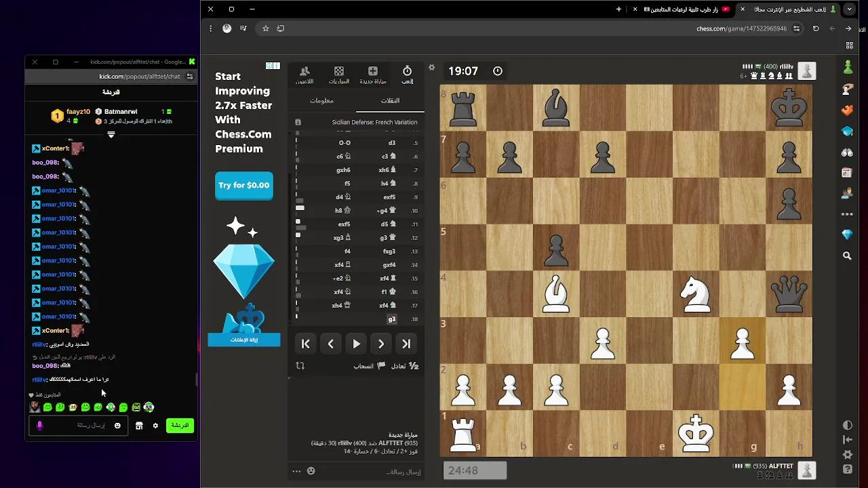Open the Kick chat emoji picker smiley
The width and height of the screenshot is (868, 488).
(117, 426)
